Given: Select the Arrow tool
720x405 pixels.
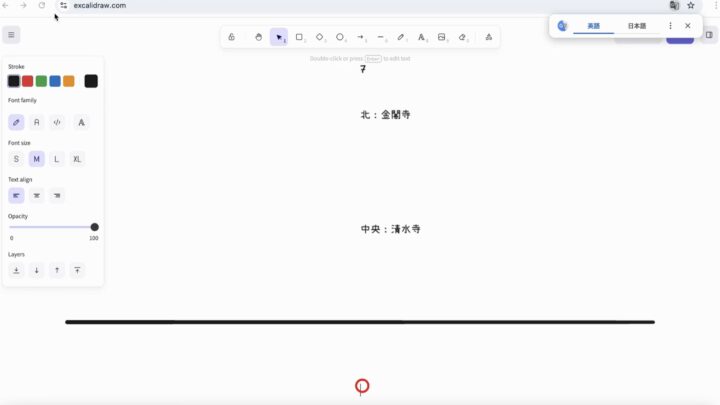Looking at the screenshot, I should pyautogui.click(x=361, y=37).
